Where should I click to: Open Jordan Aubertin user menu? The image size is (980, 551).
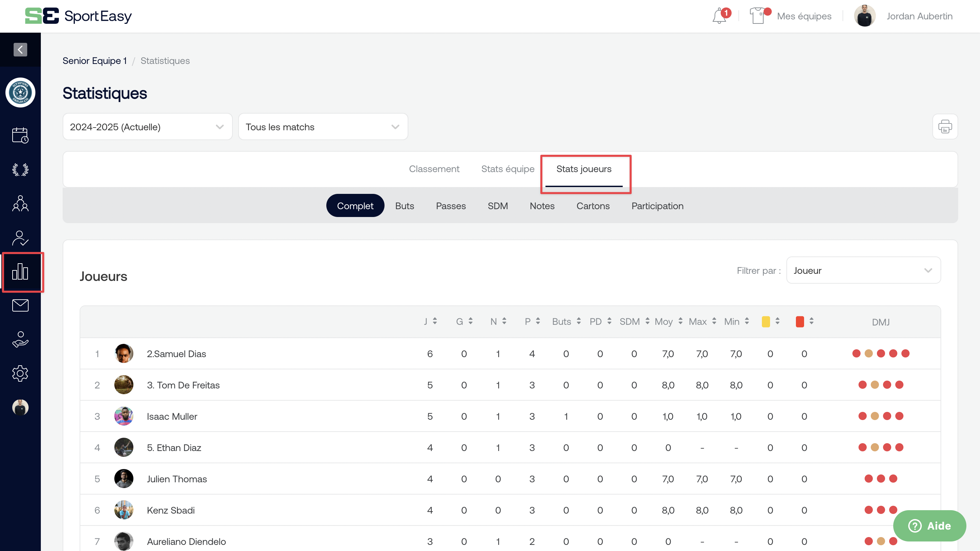(x=919, y=16)
